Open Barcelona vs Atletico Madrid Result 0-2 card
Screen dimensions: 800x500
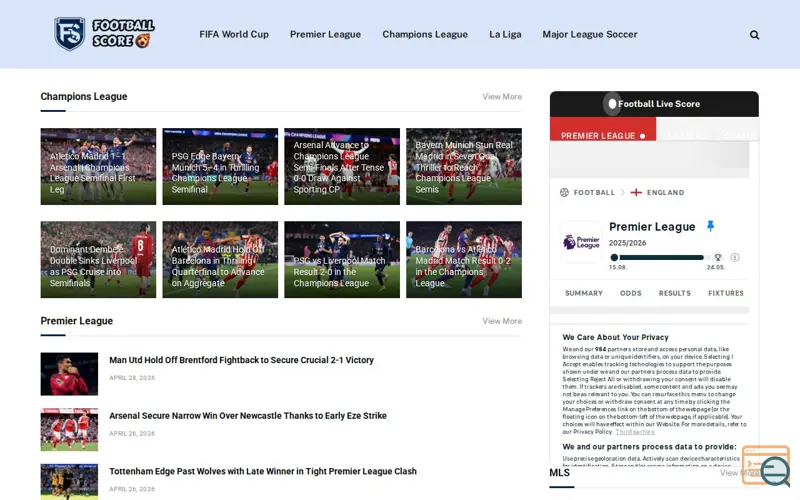[x=464, y=259]
